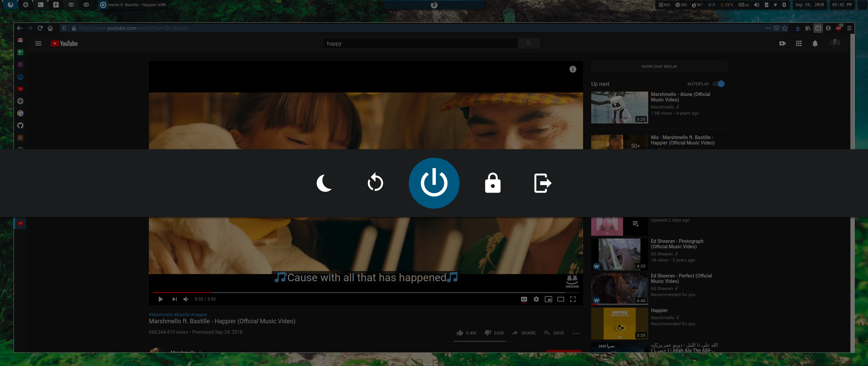Click the highlighted Shutdown power button
The image size is (868, 366).
[434, 183]
